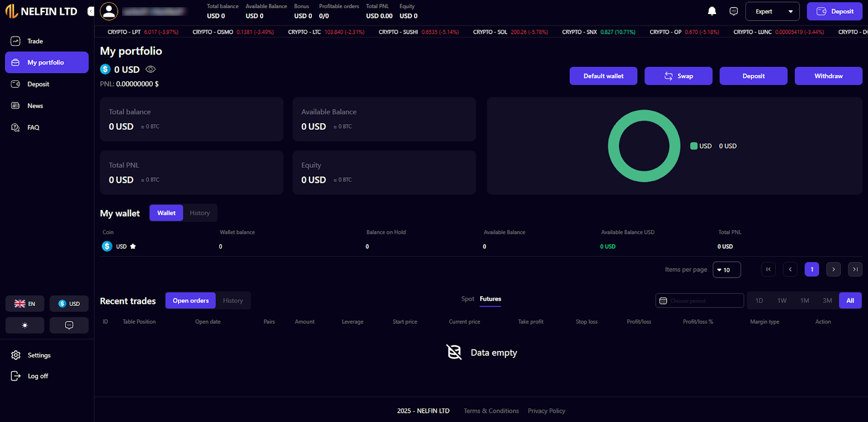Click the blue dollar icon beside 0 USD
Viewport: 868px width, 422px height.
click(x=105, y=69)
